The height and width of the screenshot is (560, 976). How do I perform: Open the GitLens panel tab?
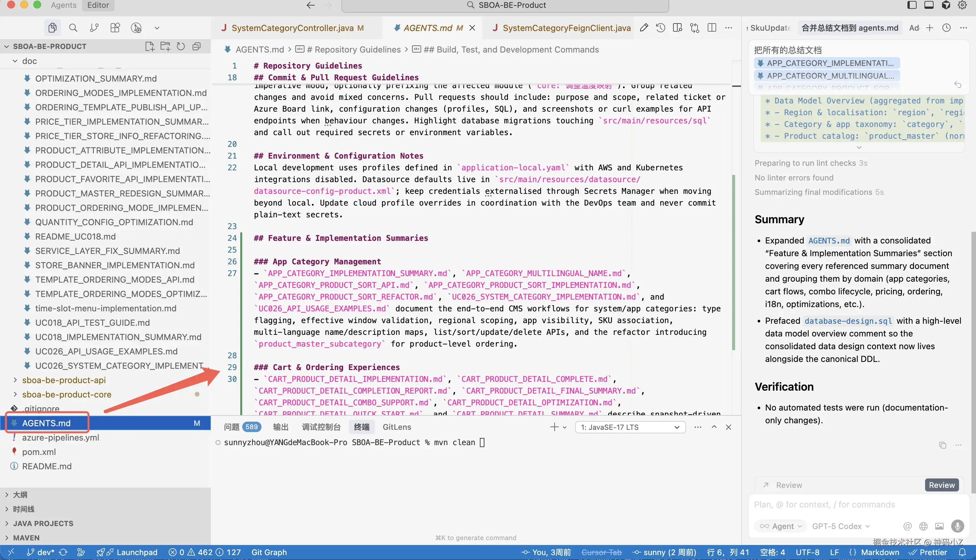click(x=397, y=427)
